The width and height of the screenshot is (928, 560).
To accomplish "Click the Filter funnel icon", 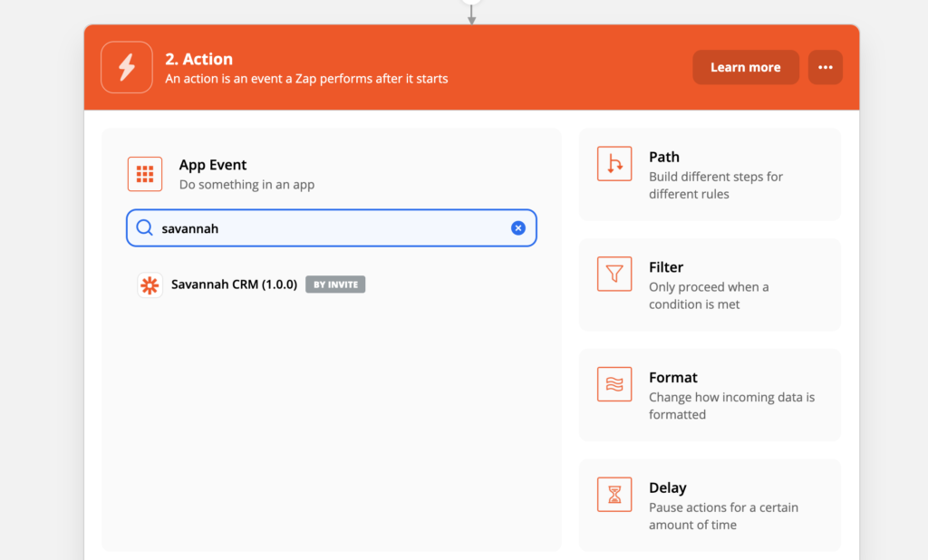I will coord(614,274).
